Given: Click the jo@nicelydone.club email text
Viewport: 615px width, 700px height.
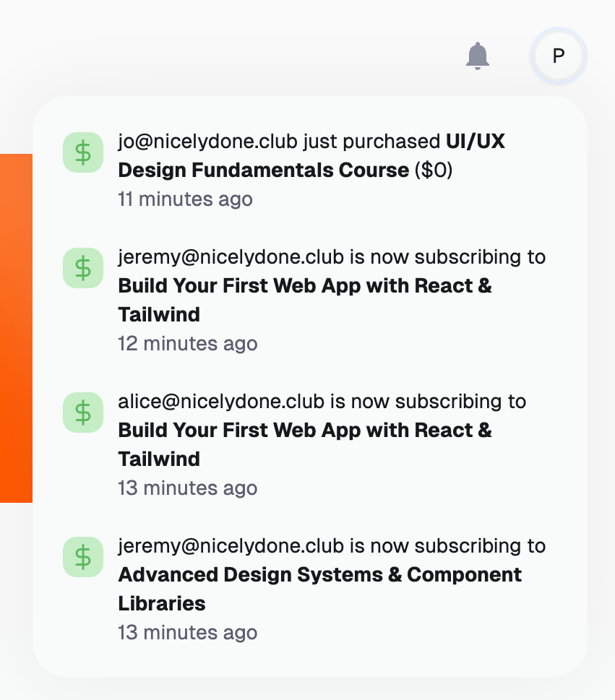Looking at the screenshot, I should click(207, 142).
